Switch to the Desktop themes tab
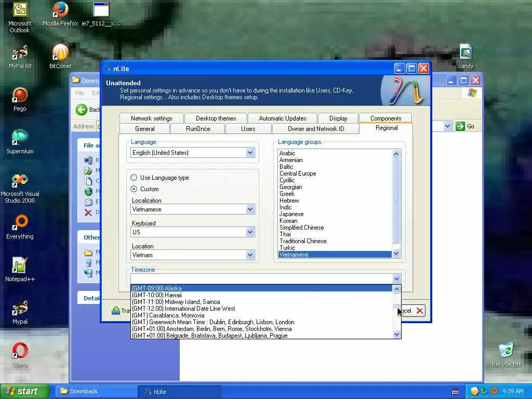The image size is (532, 399). point(216,118)
